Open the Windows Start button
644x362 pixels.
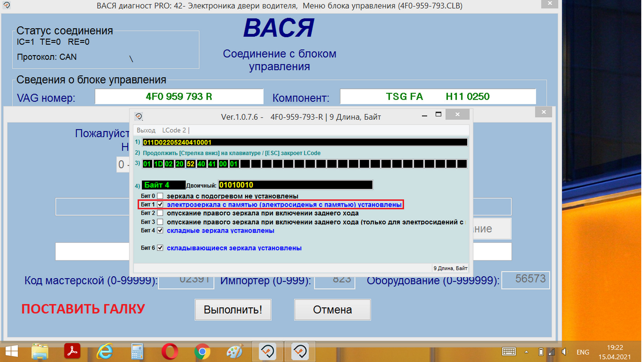(11, 352)
